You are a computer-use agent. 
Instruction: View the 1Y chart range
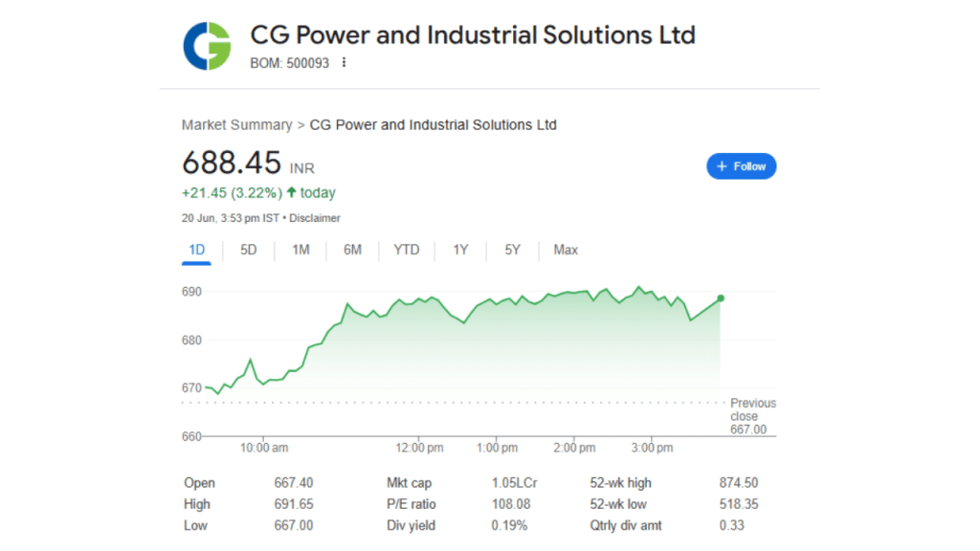click(x=460, y=250)
